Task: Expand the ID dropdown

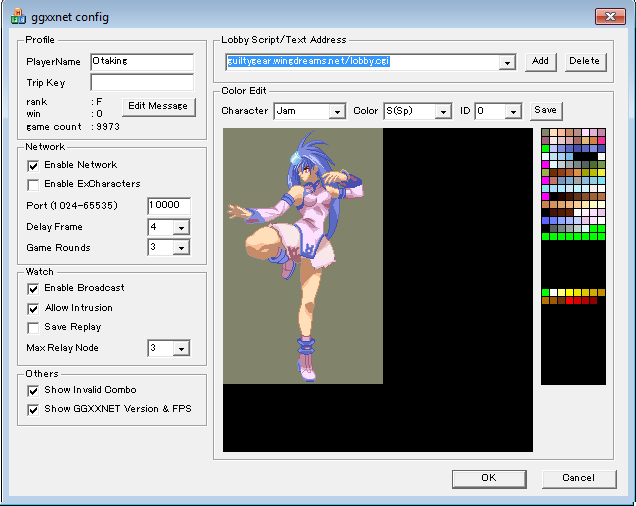Action: tap(513, 111)
